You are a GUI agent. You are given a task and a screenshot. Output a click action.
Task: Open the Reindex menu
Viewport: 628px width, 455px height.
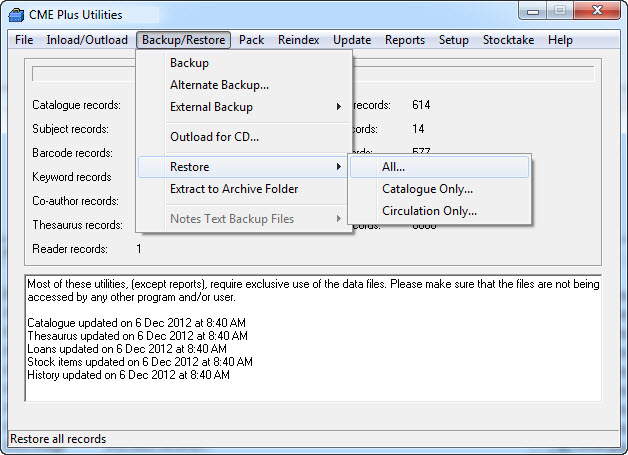coord(299,40)
